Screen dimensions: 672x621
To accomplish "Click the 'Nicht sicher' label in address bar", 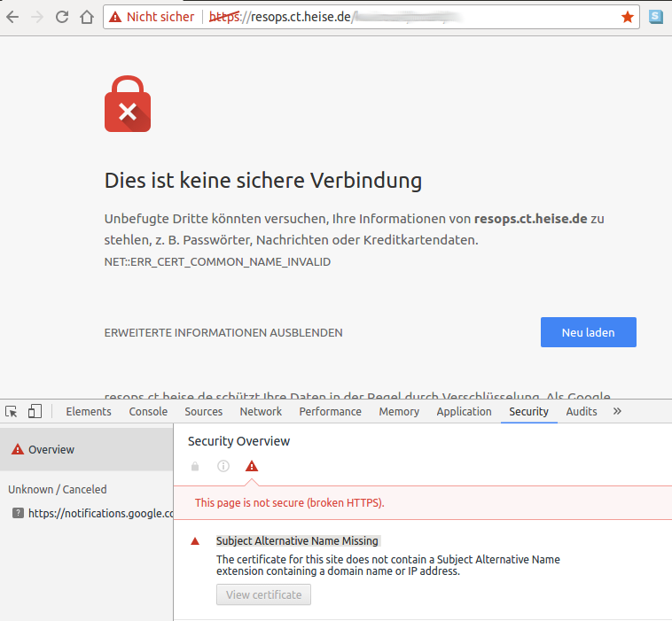I will click(160, 17).
